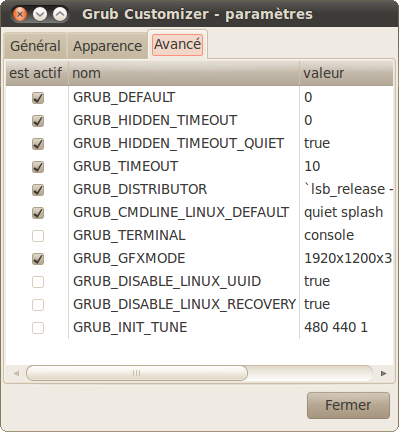The height and width of the screenshot is (432, 399).
Task: Open the Apparence tab
Action: click(107, 46)
